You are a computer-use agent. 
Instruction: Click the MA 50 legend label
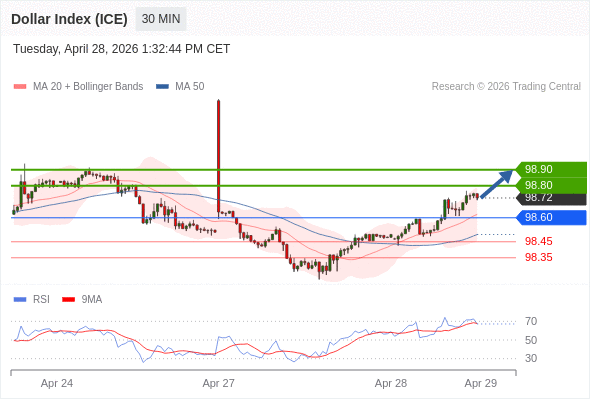point(190,87)
